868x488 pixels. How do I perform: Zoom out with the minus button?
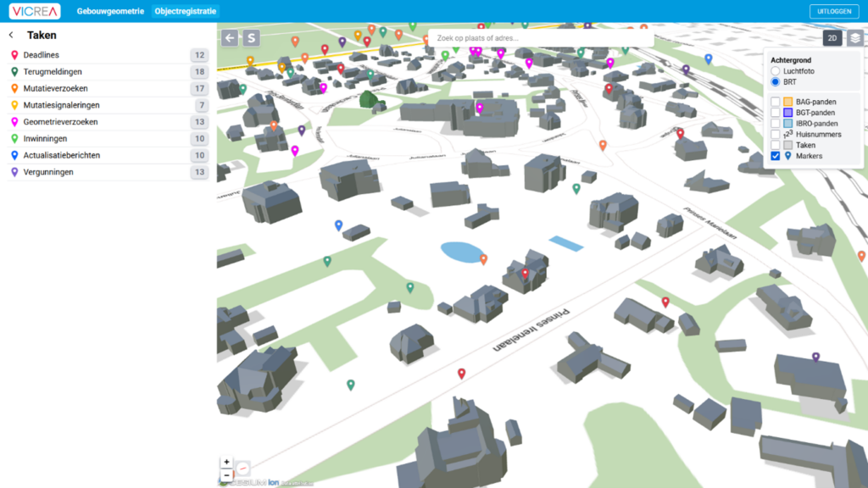[226, 475]
